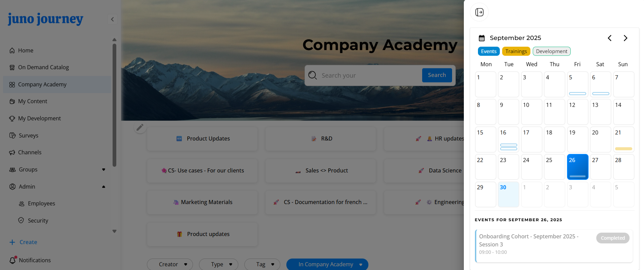
Task: Click the Create link
Action: 28,242
